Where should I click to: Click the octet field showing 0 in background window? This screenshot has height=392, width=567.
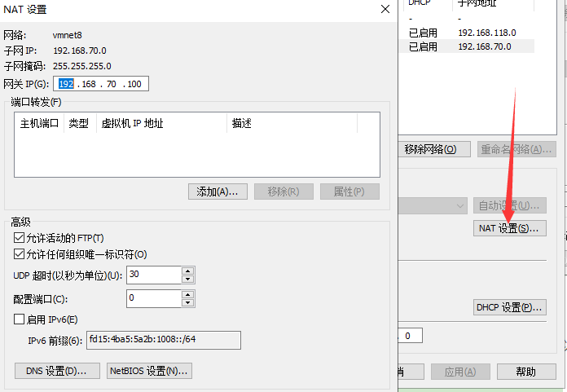click(410, 336)
